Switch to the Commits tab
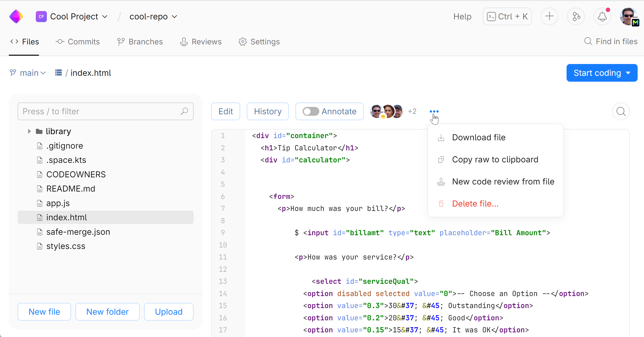The width and height of the screenshot is (644, 337). pos(78,41)
